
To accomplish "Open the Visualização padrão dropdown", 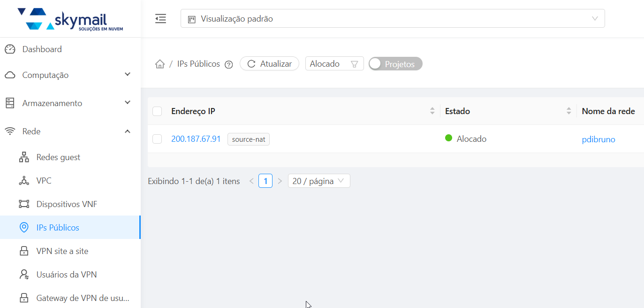I will (392, 19).
